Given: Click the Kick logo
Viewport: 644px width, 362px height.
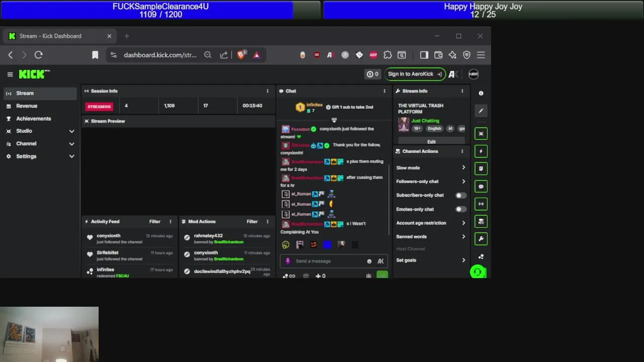Looking at the screenshot, I should click(x=34, y=74).
